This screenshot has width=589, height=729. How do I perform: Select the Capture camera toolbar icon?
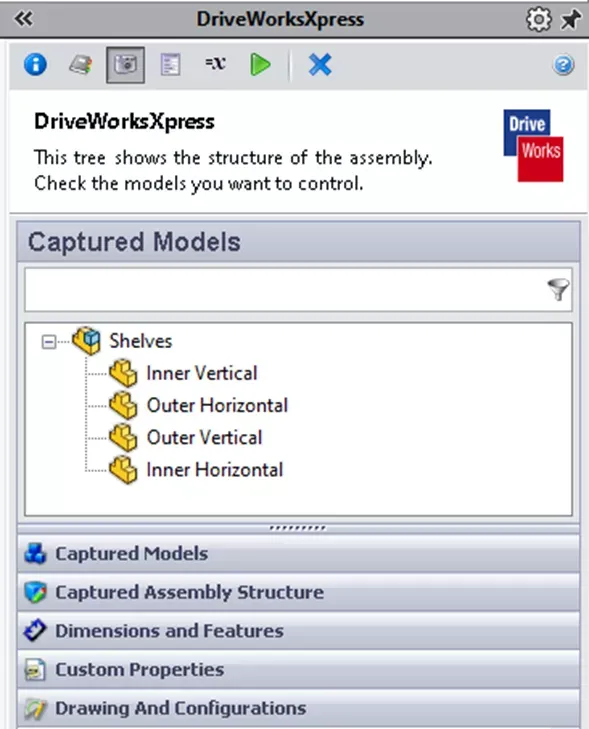[x=125, y=65]
